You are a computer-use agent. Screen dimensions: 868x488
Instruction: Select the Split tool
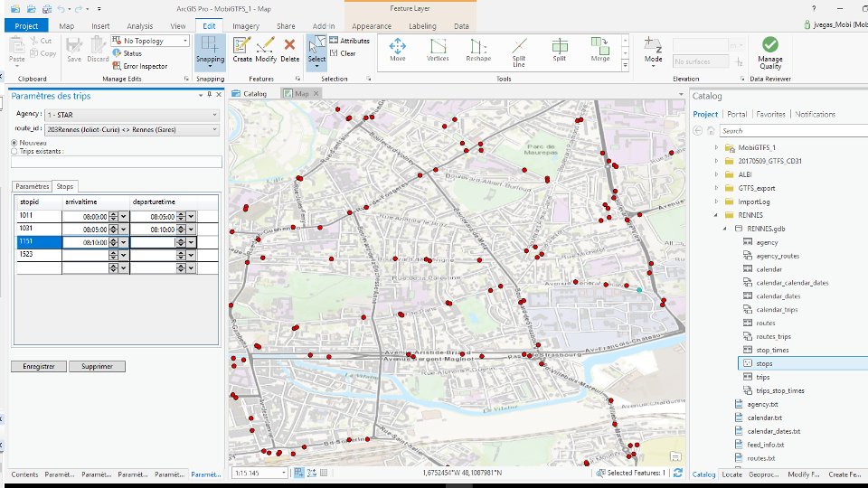point(560,50)
